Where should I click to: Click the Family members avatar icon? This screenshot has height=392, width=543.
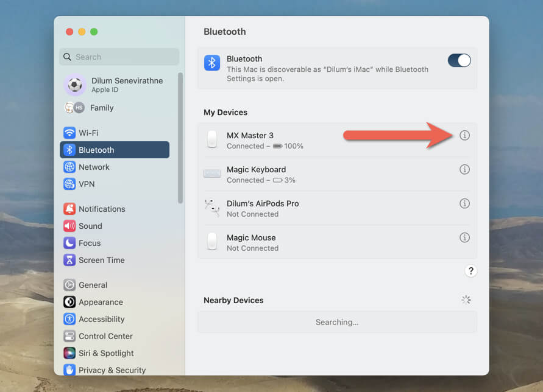[74, 108]
